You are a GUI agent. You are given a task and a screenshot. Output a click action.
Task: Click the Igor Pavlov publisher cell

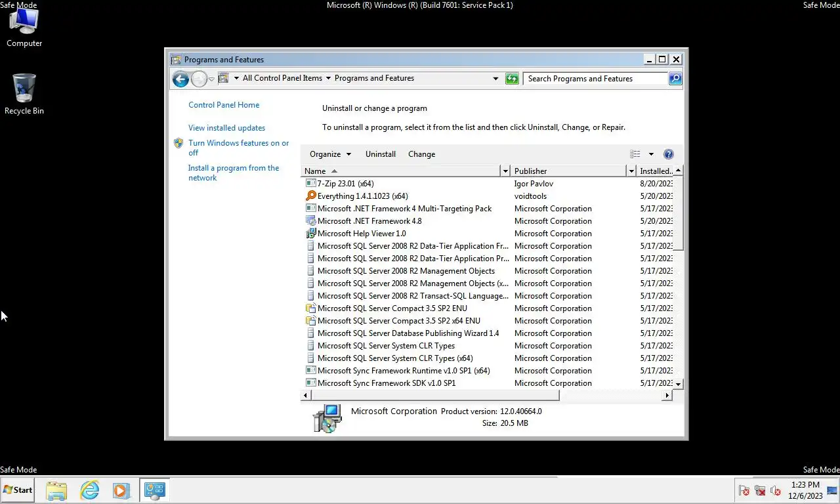(x=534, y=184)
